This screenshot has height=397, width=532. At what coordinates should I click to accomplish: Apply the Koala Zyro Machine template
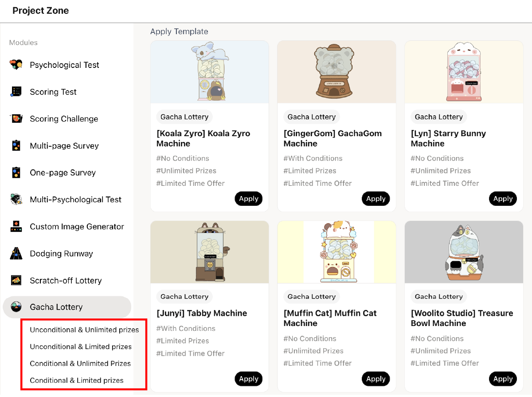click(248, 199)
